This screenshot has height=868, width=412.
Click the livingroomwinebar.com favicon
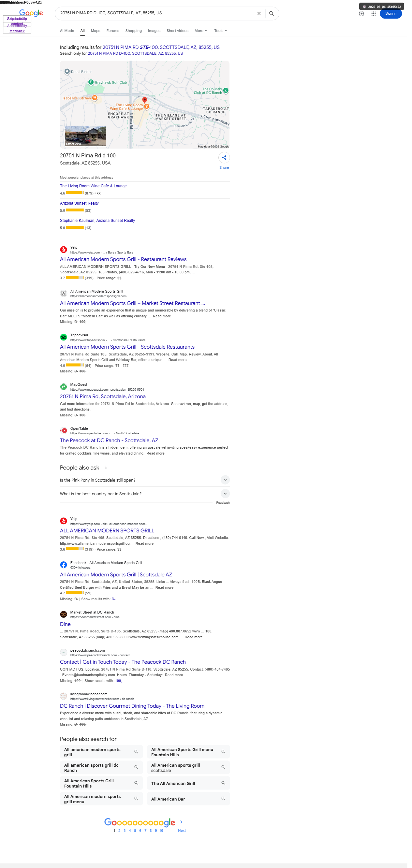tap(64, 704)
